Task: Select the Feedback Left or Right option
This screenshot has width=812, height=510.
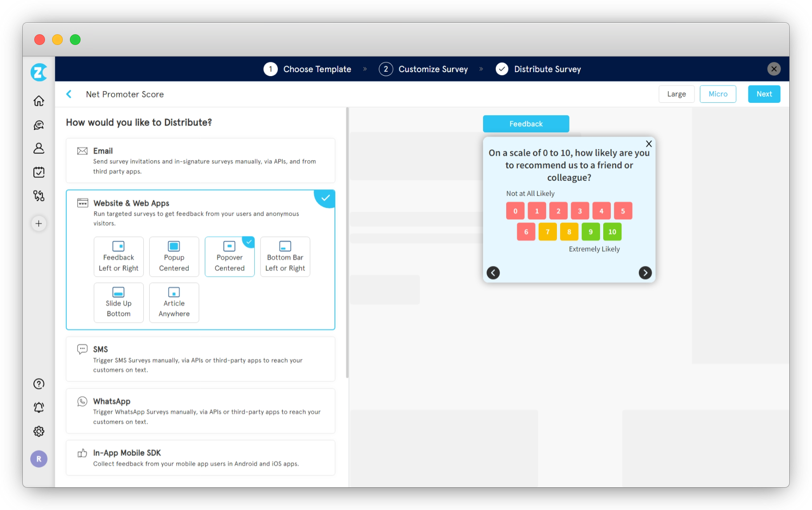Action: tap(118, 257)
